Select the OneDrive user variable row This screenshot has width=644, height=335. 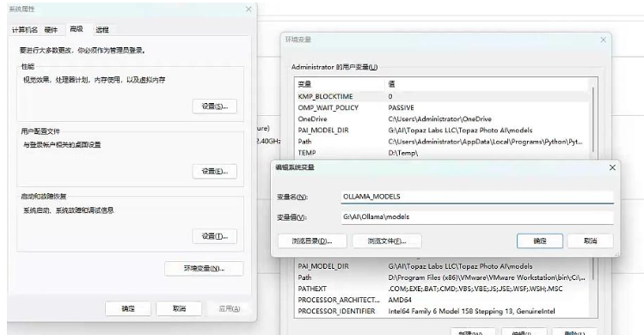[443, 119]
